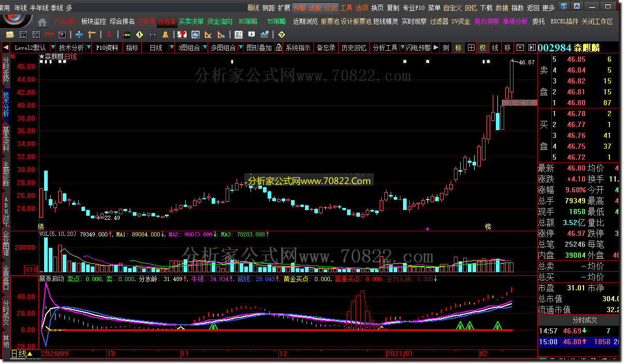Open the 分析工具 dropdown arrow
The image size is (624, 364).
[x=403, y=47]
